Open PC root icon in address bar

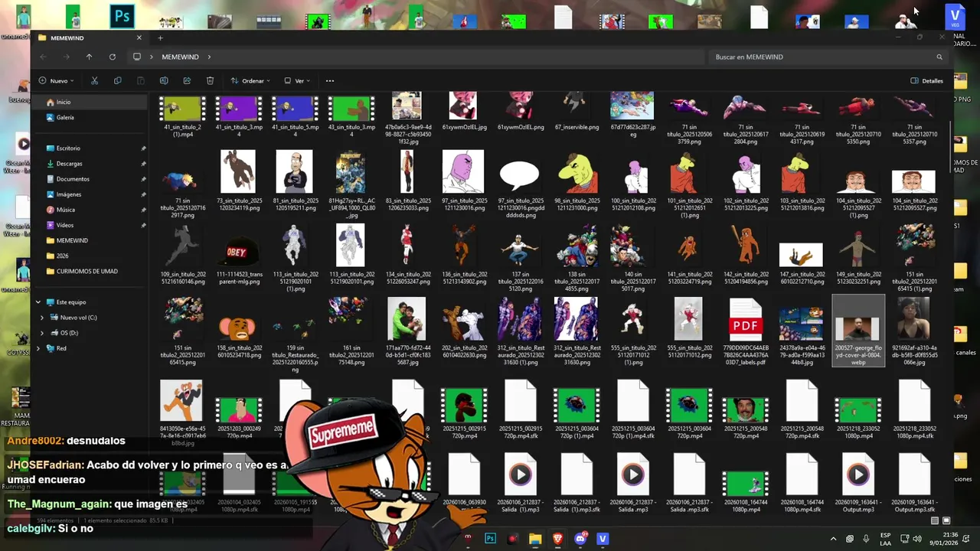pos(137,57)
